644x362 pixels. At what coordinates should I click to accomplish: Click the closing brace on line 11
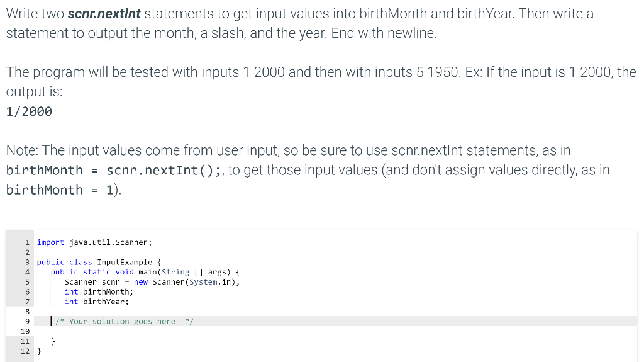point(53,341)
